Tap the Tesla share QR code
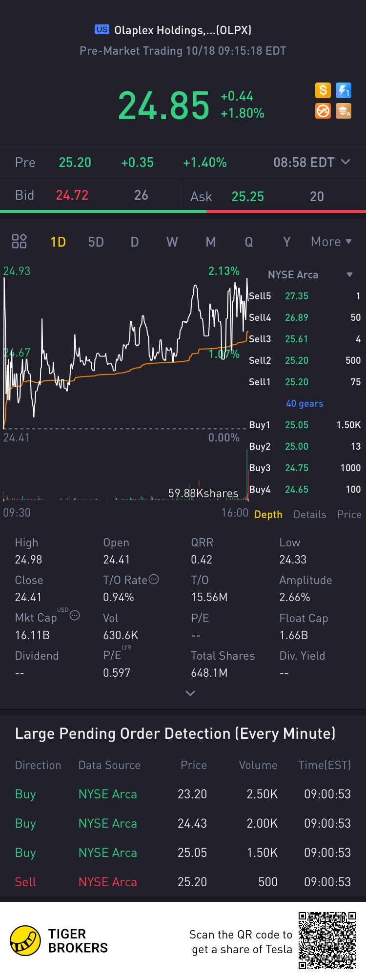The height and width of the screenshot is (980, 366). pos(327,940)
